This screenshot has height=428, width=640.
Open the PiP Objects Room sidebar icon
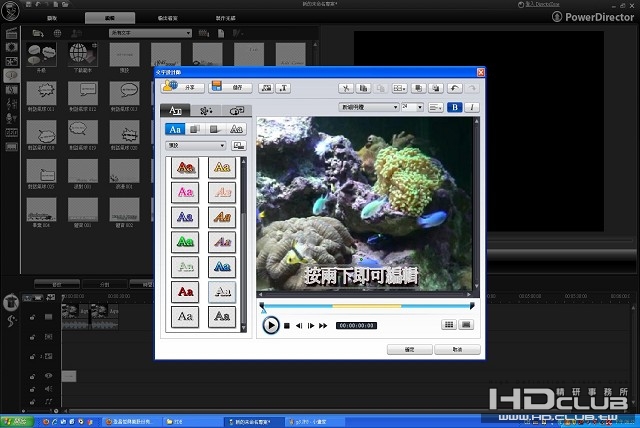click(x=11, y=61)
